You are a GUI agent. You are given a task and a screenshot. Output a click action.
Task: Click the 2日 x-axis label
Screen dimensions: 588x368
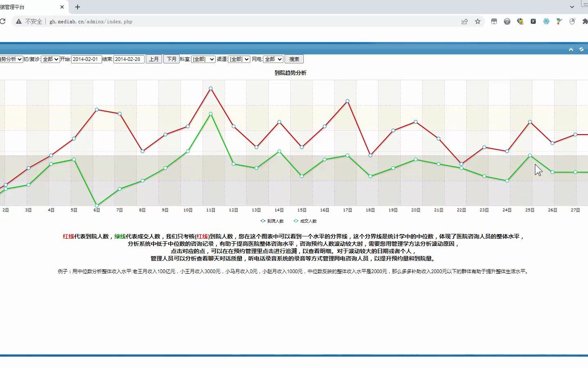coord(6,210)
